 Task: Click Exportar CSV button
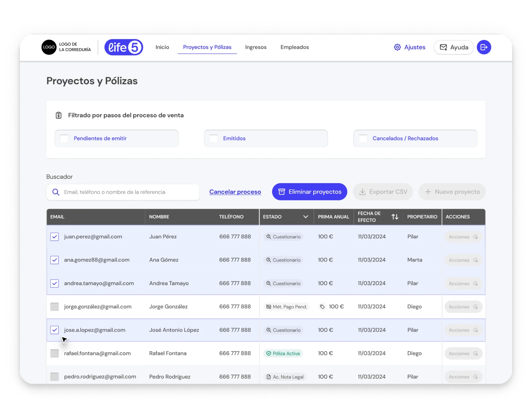pos(383,192)
